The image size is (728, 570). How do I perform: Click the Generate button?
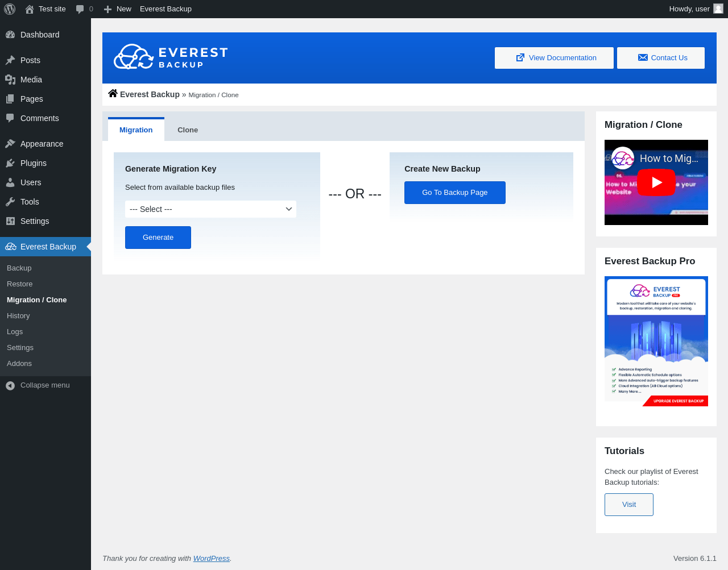click(x=158, y=238)
